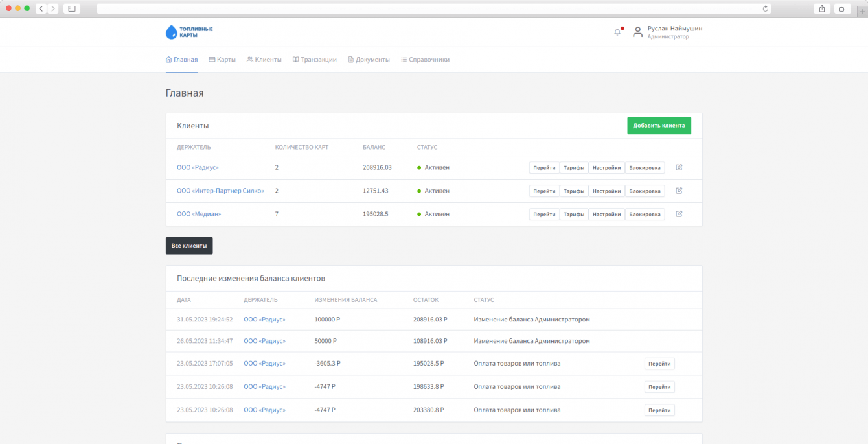Click the browser share icon
Screen dimensions: 868x444
(822, 8)
